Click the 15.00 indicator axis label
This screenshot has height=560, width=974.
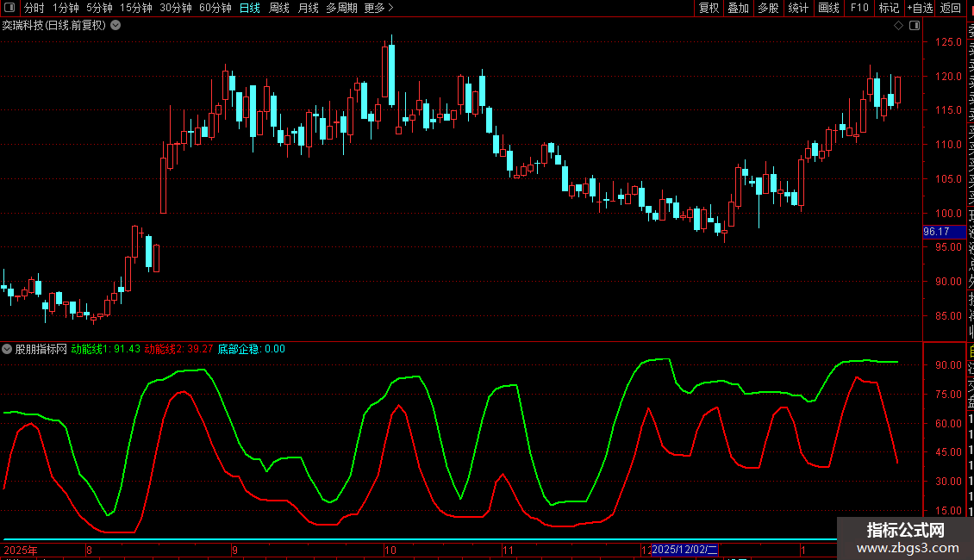click(948, 510)
